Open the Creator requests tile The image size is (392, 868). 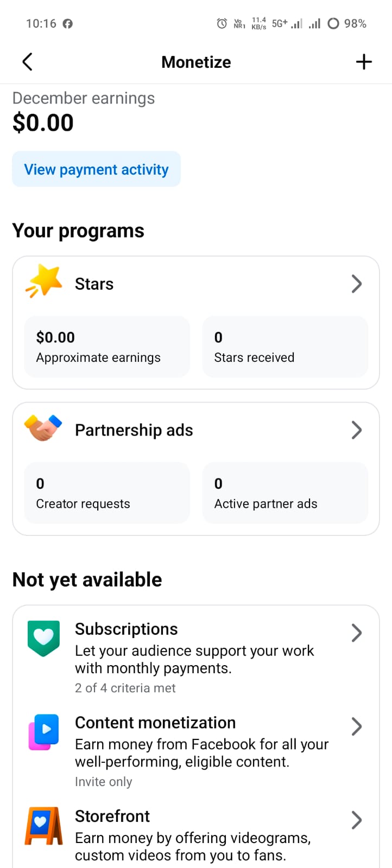[x=107, y=493]
